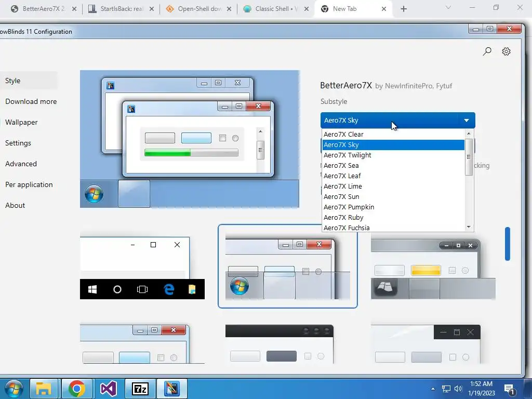This screenshot has height=399, width=532.
Task: Open 7-Zip from the taskbar
Action: click(x=140, y=389)
